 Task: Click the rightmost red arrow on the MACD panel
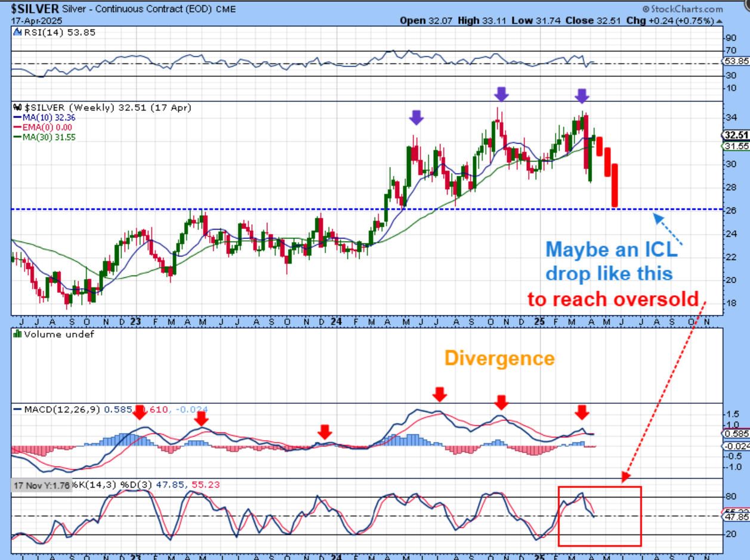pyautogui.click(x=582, y=412)
